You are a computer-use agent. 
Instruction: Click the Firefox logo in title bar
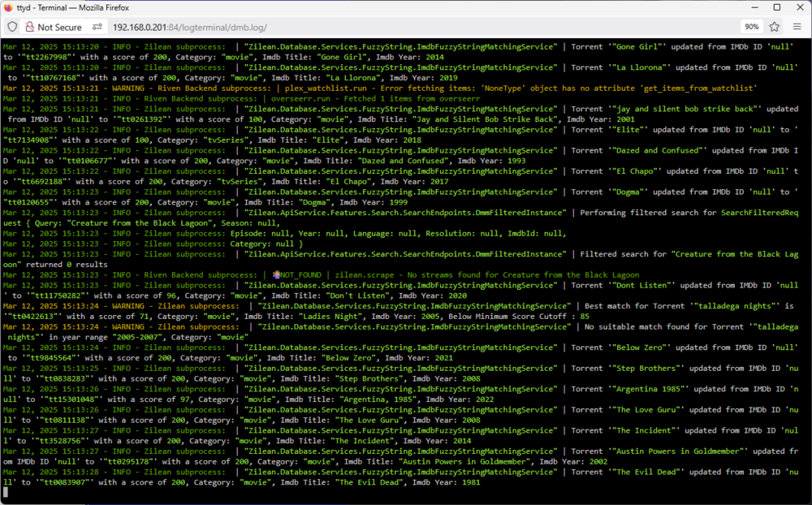[8, 7]
